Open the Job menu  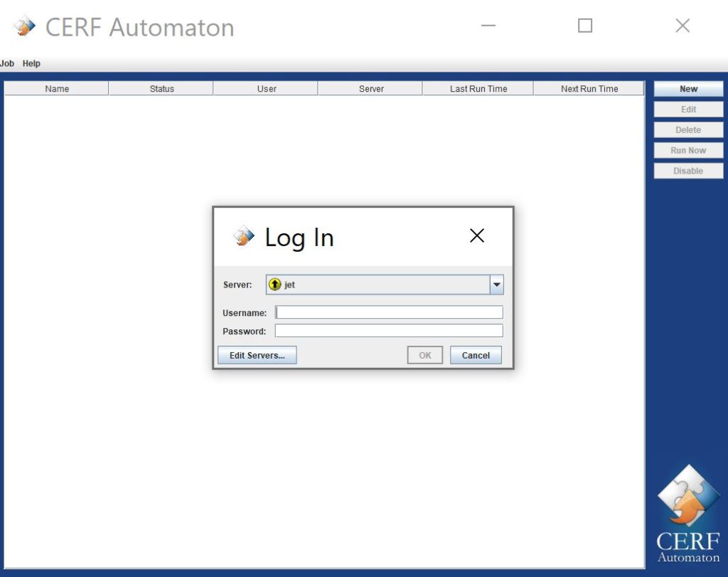(7, 63)
